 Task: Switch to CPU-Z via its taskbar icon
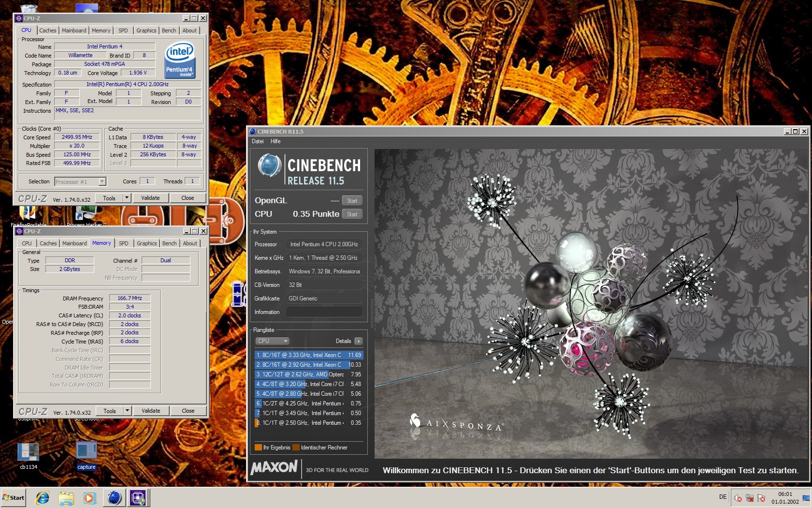138,497
